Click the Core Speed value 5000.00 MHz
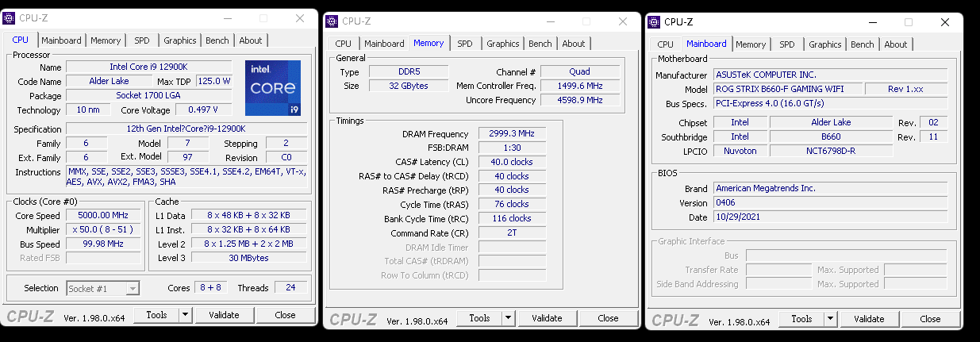 103,216
